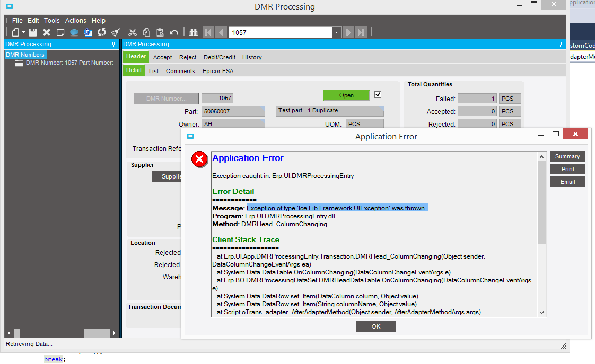Click the tree panel scroll left arrow
Viewport: 595px width, 364px height.
tap(9, 333)
